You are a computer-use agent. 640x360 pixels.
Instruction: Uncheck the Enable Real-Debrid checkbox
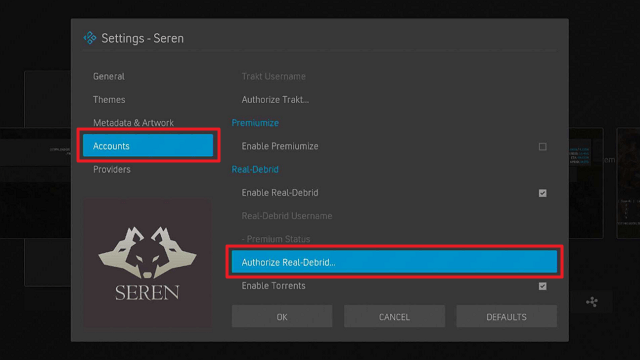(542, 193)
